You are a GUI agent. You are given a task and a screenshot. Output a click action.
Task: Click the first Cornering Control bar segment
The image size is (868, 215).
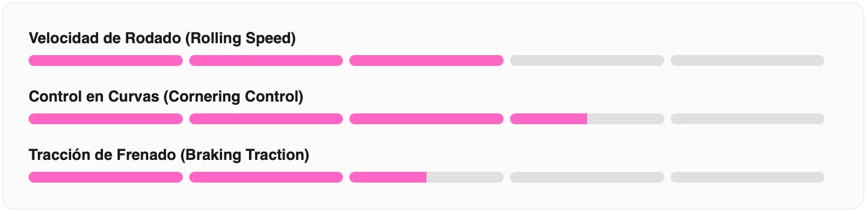[x=106, y=119]
